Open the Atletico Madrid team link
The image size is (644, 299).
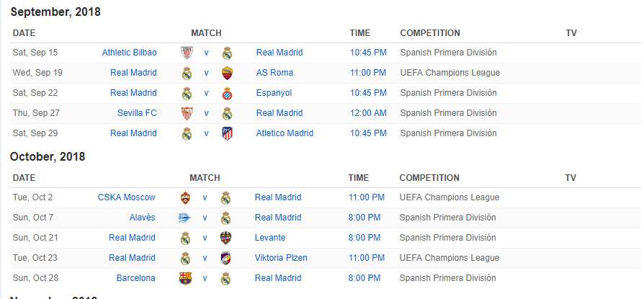click(285, 133)
